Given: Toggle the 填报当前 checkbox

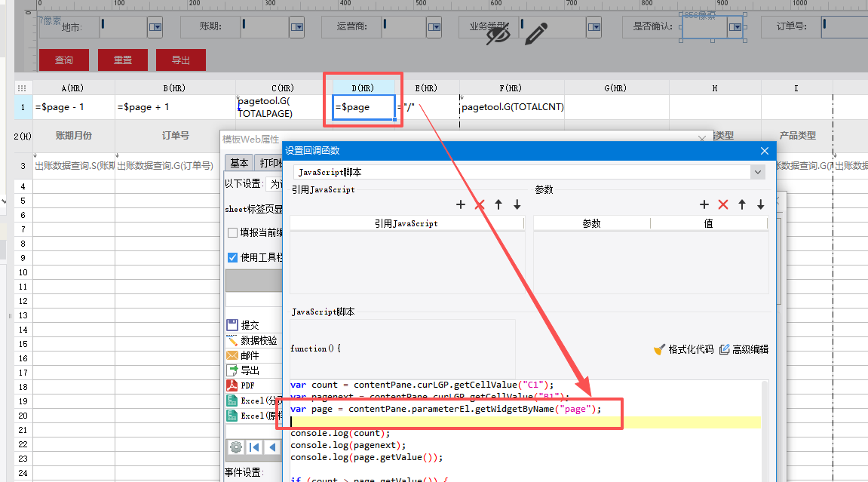Looking at the screenshot, I should coord(232,233).
